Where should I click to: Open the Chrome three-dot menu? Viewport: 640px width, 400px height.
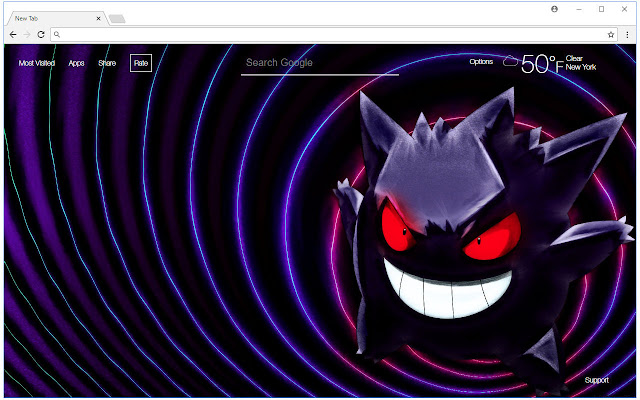[627, 35]
